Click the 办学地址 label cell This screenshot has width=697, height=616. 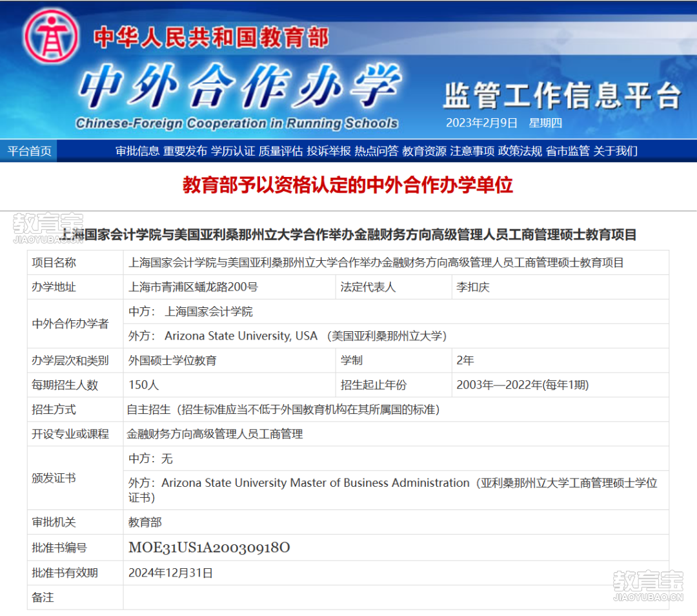pyautogui.click(x=75, y=287)
